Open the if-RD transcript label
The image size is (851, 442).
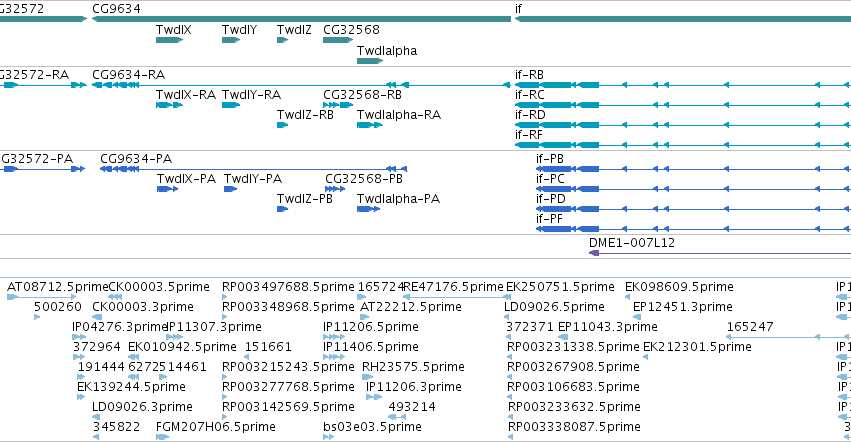coord(530,115)
